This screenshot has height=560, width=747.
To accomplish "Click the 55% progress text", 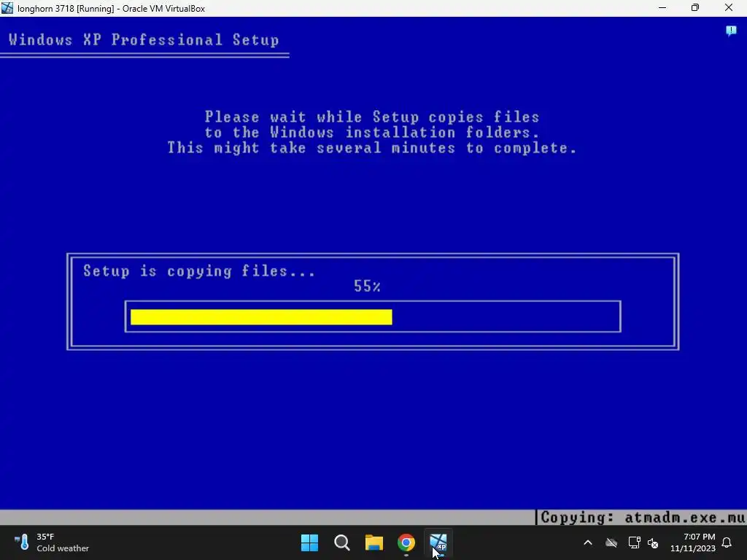I will coord(367,286).
